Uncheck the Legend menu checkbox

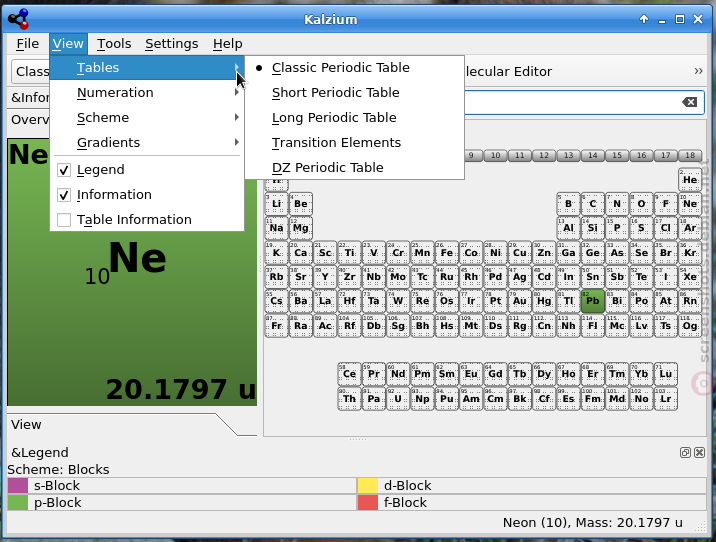pyautogui.click(x=64, y=170)
